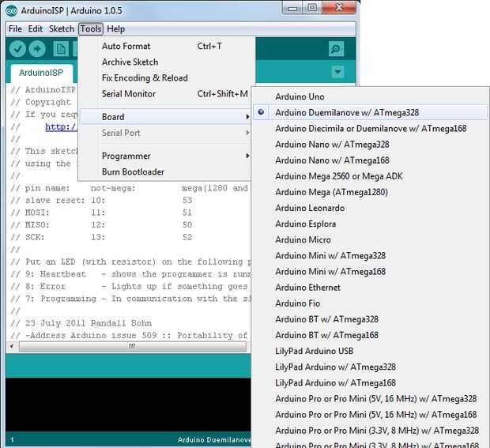This screenshot has height=448, width=490.
Task: Open the tab menu dropdown arrow
Action: [337, 72]
